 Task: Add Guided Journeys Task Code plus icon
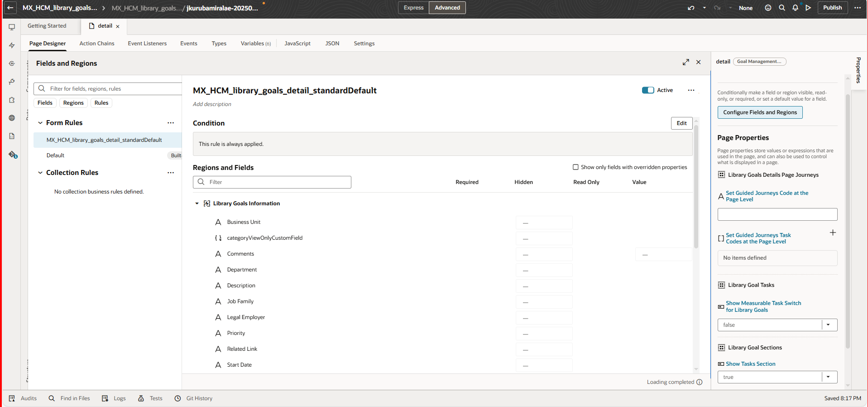833,233
